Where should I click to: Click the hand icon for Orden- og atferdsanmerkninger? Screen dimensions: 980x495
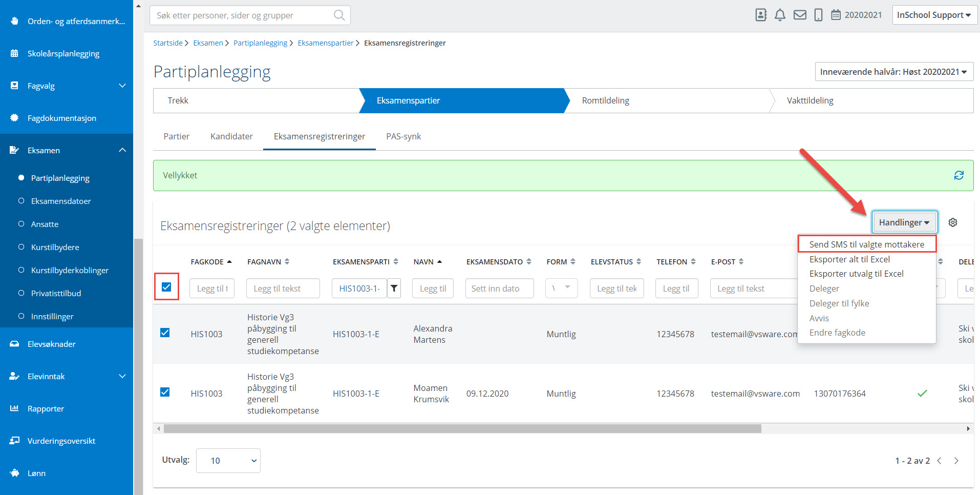[14, 21]
